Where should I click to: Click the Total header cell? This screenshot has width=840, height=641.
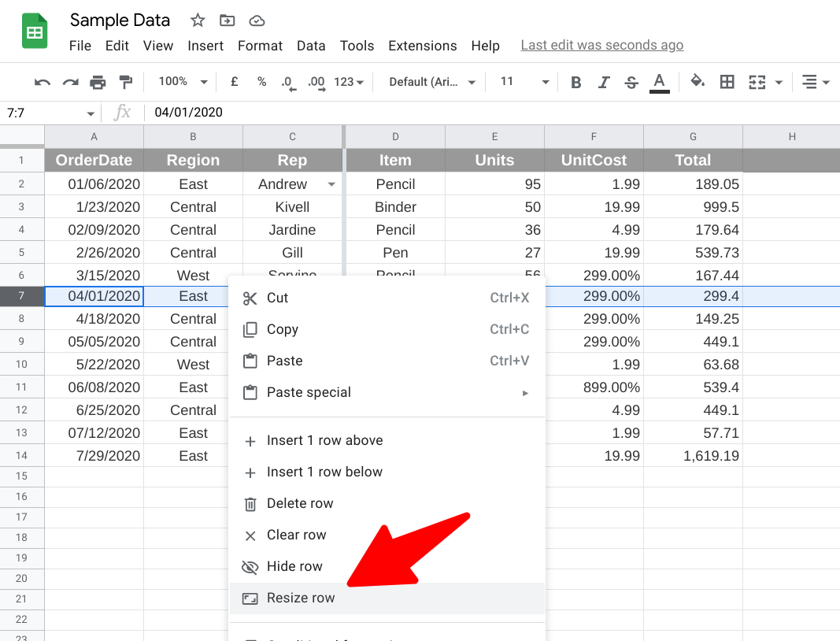pyautogui.click(x=694, y=161)
